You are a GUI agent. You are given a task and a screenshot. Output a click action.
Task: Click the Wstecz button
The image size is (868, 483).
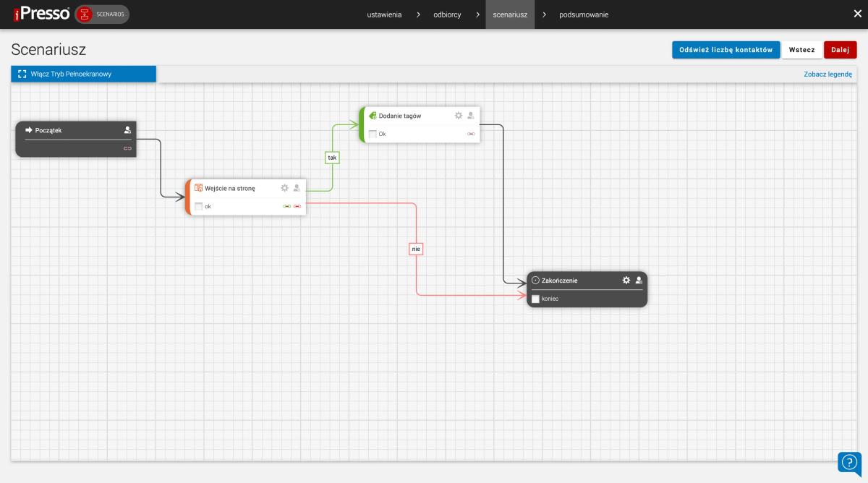tap(802, 50)
